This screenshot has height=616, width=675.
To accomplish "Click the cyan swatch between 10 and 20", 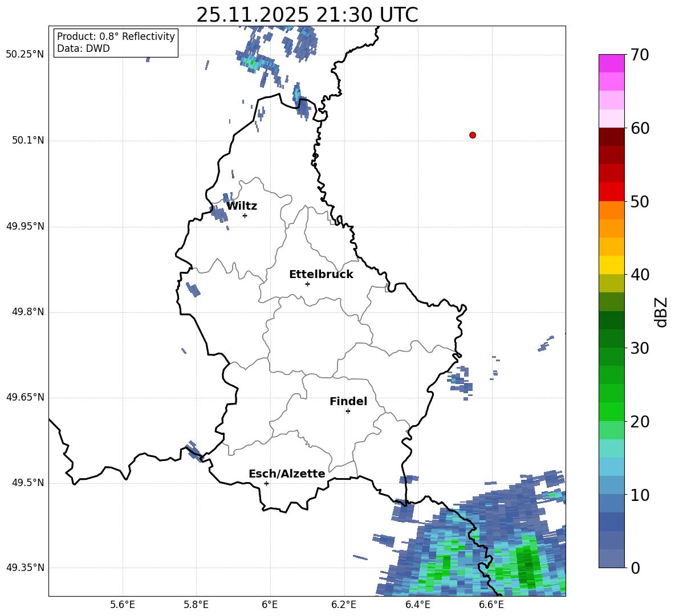I will point(611,448).
